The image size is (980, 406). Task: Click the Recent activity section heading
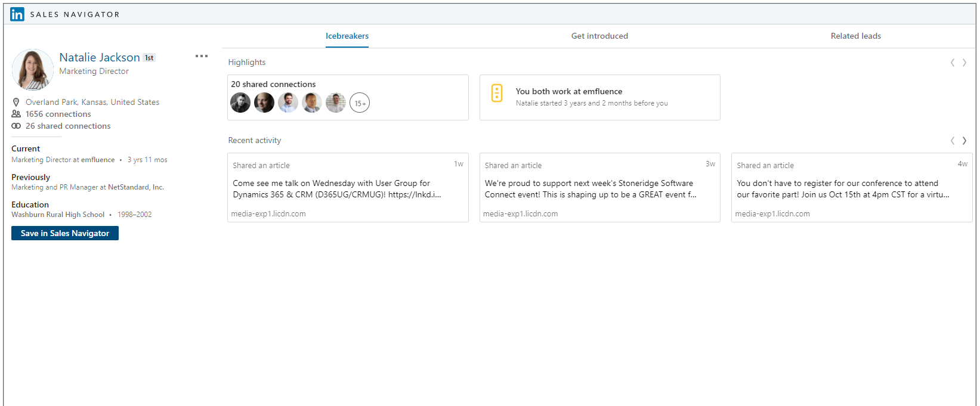coord(255,140)
